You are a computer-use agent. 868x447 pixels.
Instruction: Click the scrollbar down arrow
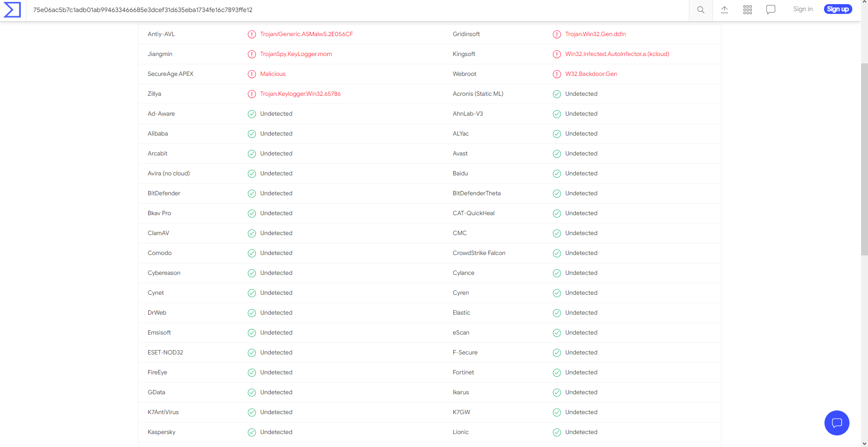coord(864,443)
